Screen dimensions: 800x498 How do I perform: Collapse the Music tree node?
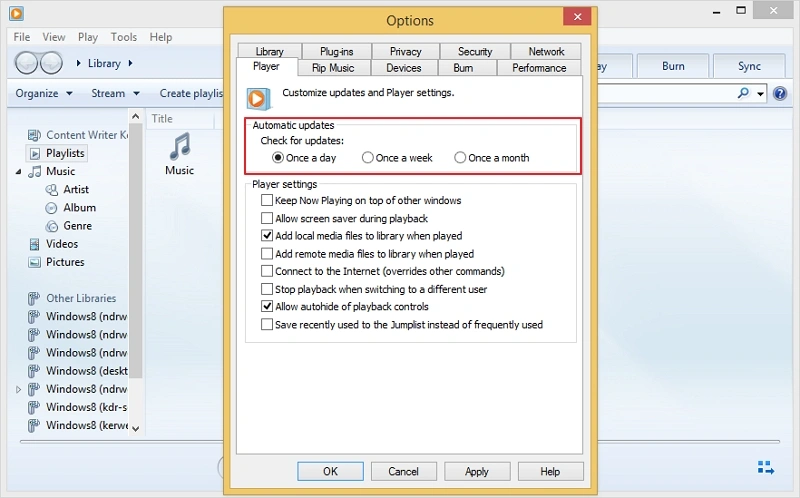pos(18,172)
